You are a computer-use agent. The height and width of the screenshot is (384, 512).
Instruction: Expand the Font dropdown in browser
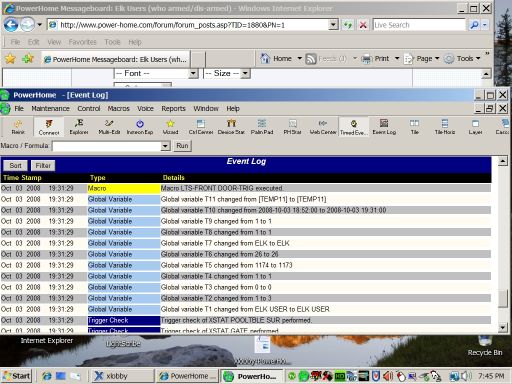pyautogui.click(x=193, y=73)
